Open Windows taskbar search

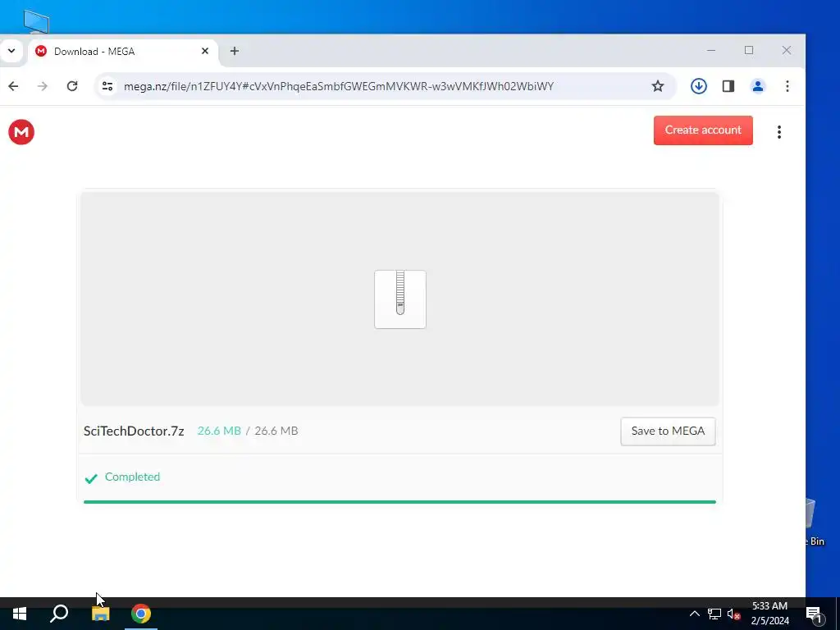pyautogui.click(x=59, y=614)
